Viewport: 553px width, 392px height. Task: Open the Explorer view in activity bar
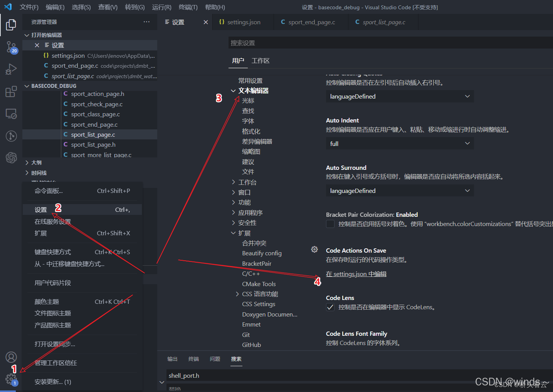click(11, 25)
